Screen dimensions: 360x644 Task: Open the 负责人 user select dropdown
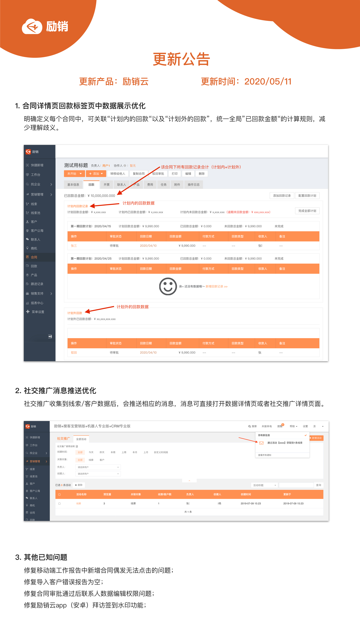(98, 467)
